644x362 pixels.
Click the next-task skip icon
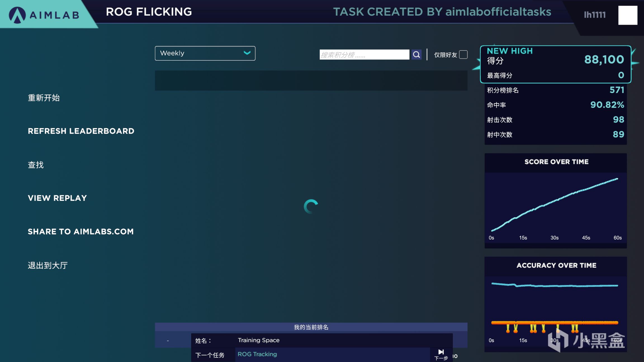click(441, 352)
